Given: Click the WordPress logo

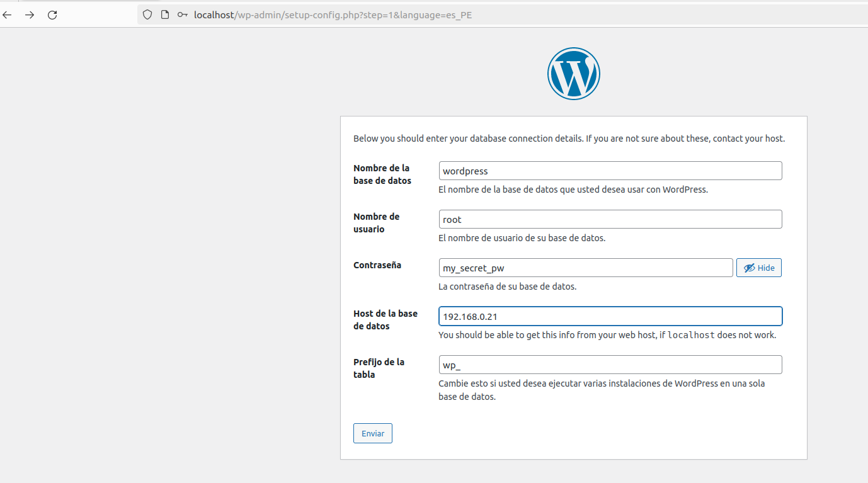Looking at the screenshot, I should (x=574, y=74).
